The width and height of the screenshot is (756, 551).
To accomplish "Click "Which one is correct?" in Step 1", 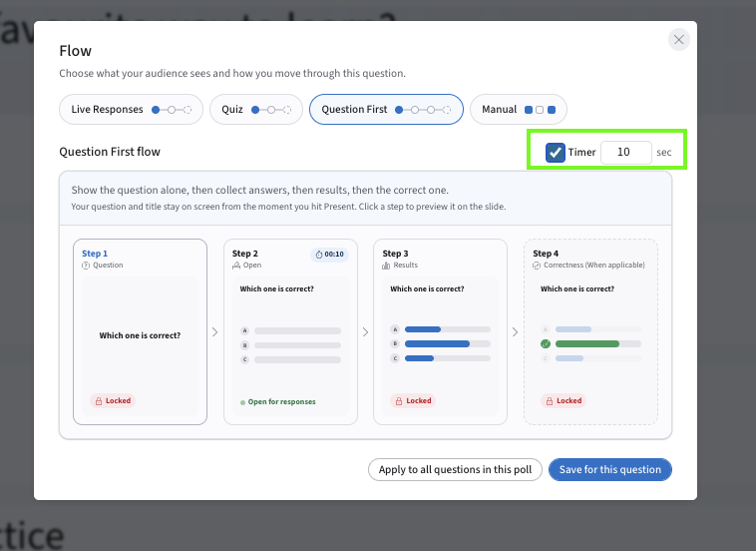I will pos(140,335).
